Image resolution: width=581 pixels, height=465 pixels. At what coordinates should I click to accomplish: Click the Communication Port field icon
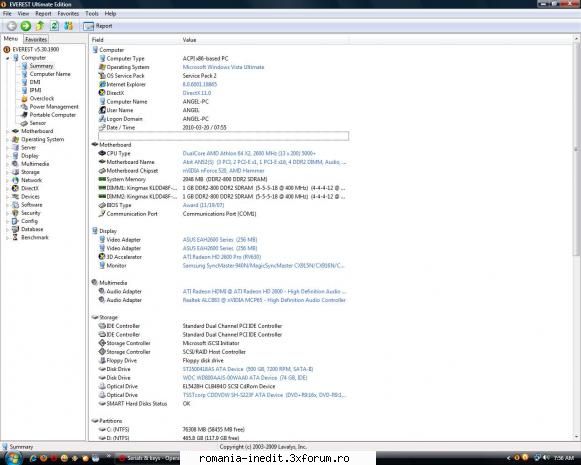click(x=102, y=213)
